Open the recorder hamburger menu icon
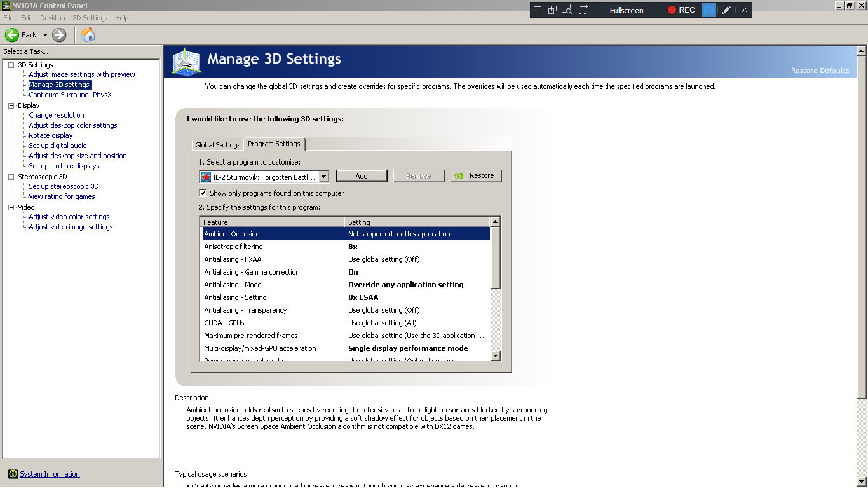 pos(538,10)
